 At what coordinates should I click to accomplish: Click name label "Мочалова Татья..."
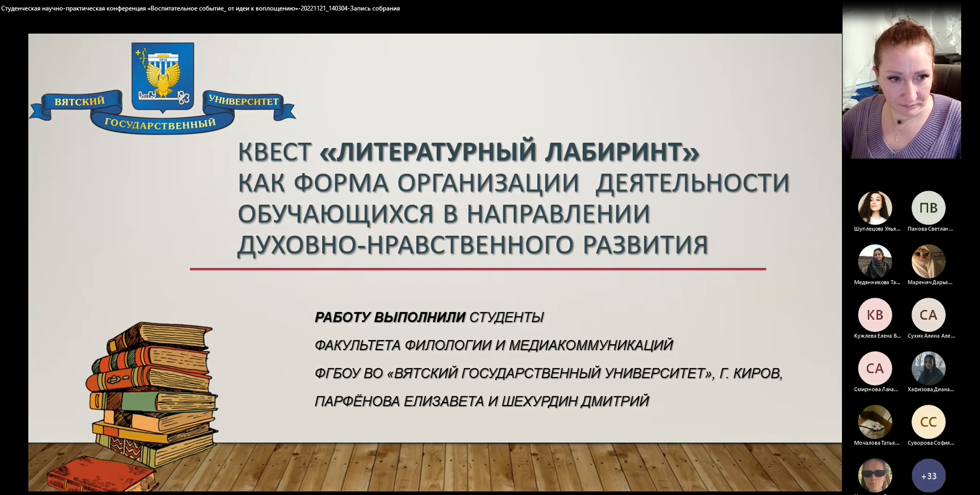point(877,443)
